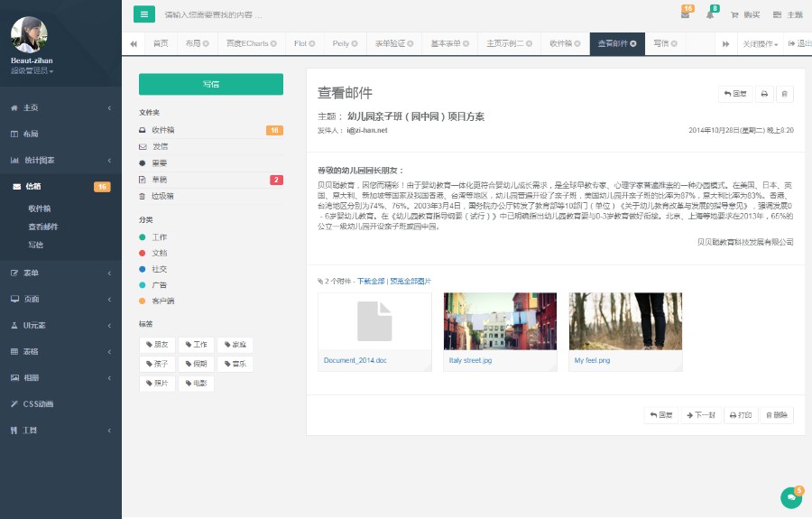Click the 下一封 next mail button

coord(701,415)
